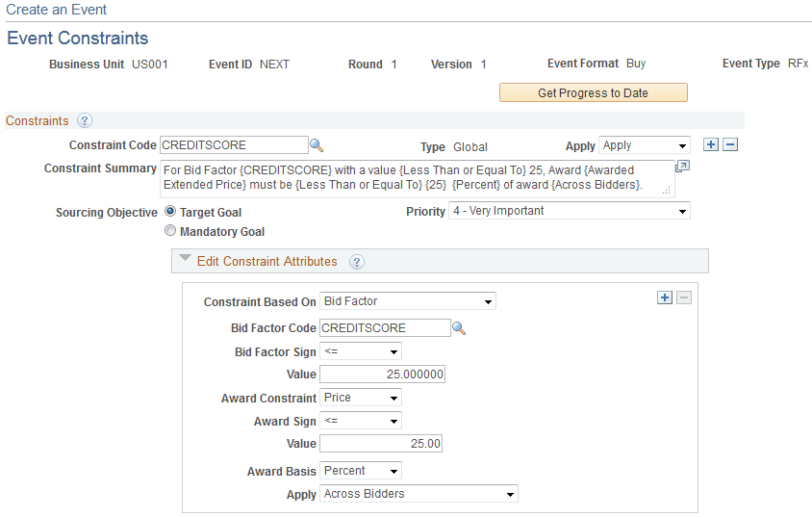Grab the Constraint Summary resize handle
Screen dimensions: 812x517
(667, 190)
